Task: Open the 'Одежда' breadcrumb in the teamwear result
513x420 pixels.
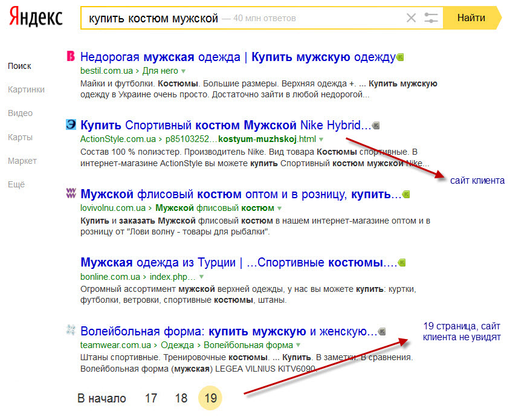Action: coord(177,345)
